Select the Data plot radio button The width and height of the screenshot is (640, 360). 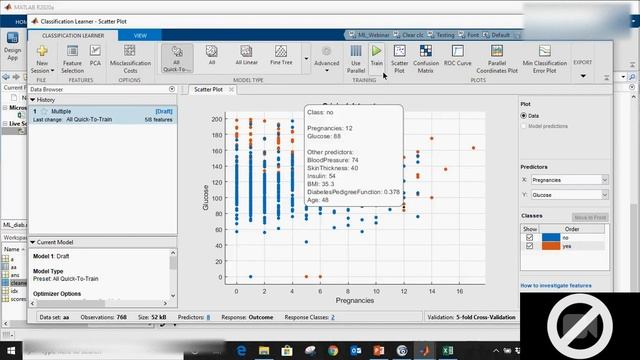523,116
